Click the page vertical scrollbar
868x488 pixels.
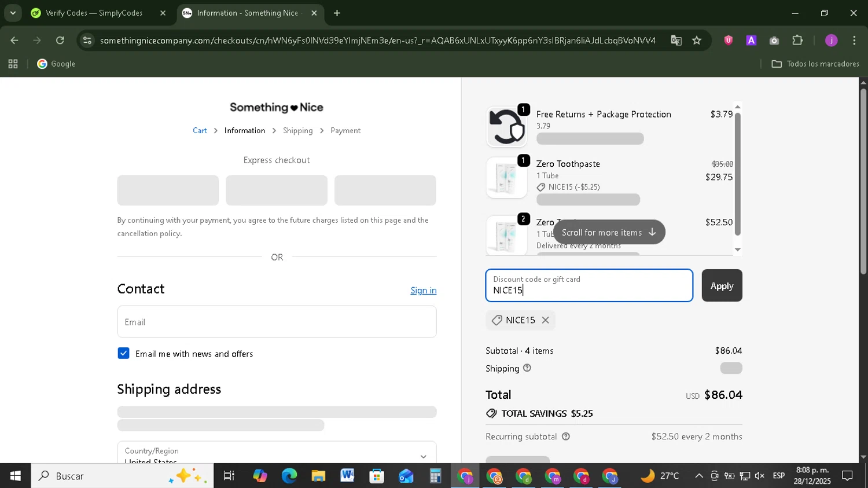[863, 182]
